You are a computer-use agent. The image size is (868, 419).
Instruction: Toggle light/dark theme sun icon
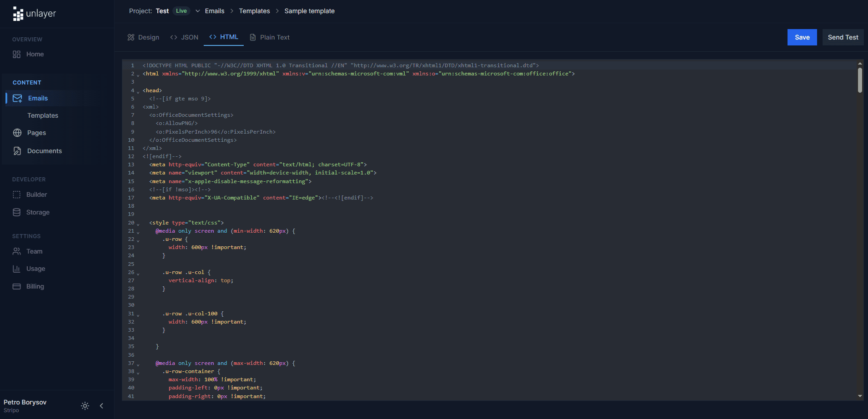(x=85, y=406)
